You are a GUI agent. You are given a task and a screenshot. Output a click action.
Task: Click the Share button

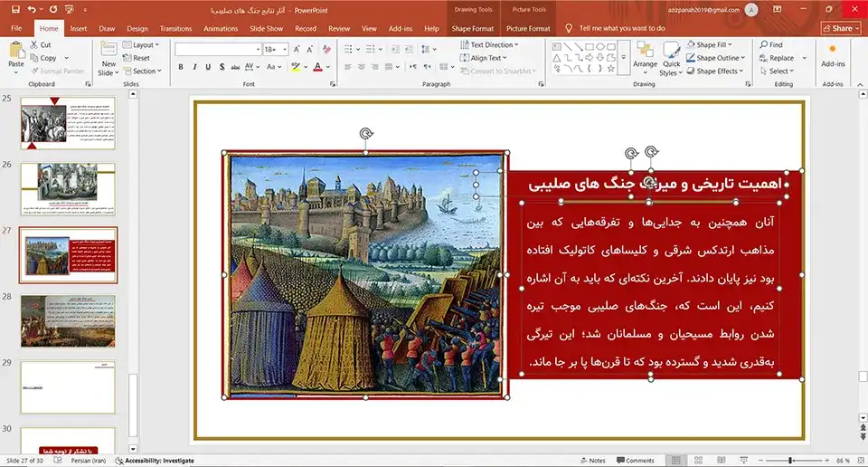pos(841,28)
